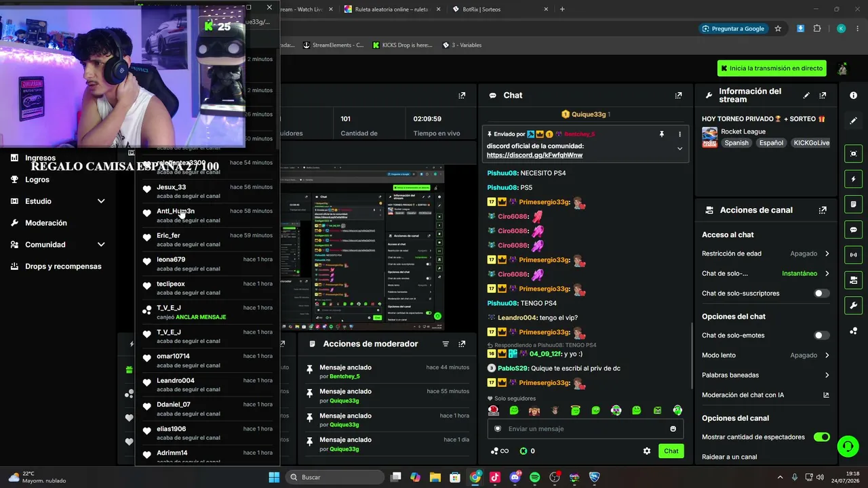Click Inicia la transmisión en directo
868x488 pixels.
[x=772, y=68]
